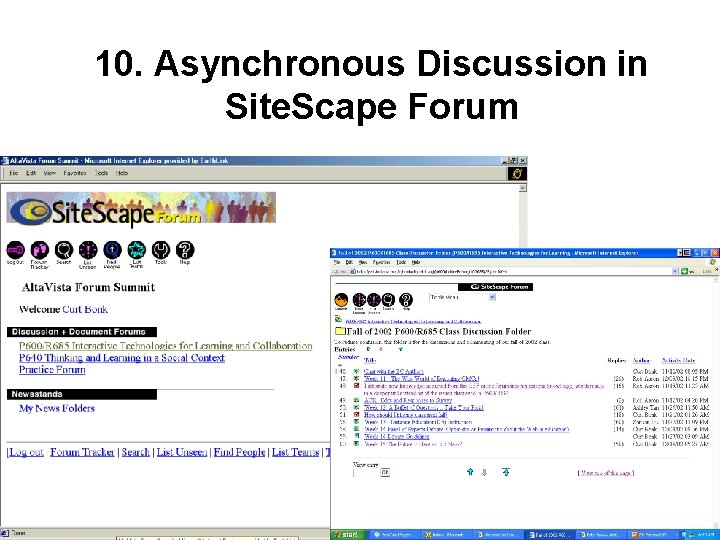Open Favorites menu in AltaVista Forum Summit window
Image resolution: width=720 pixels, height=540 pixels.
tap(75, 173)
